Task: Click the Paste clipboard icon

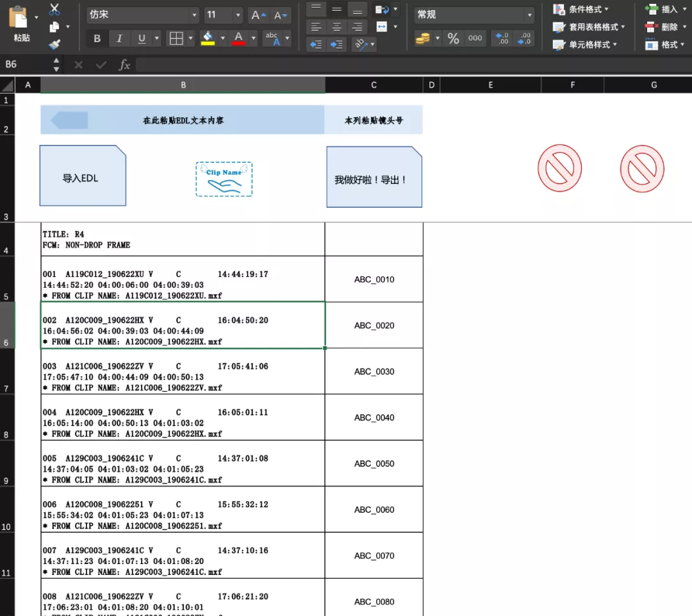Action: [18, 18]
